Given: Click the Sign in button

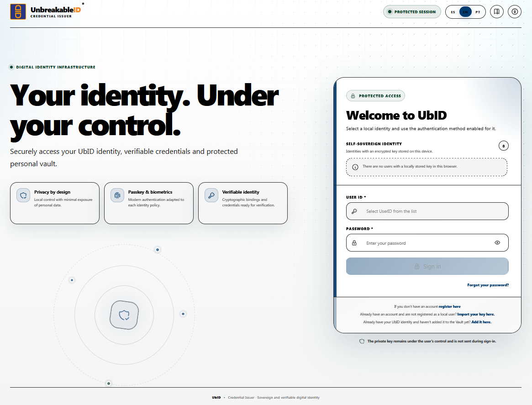Looking at the screenshot, I should click(x=427, y=266).
